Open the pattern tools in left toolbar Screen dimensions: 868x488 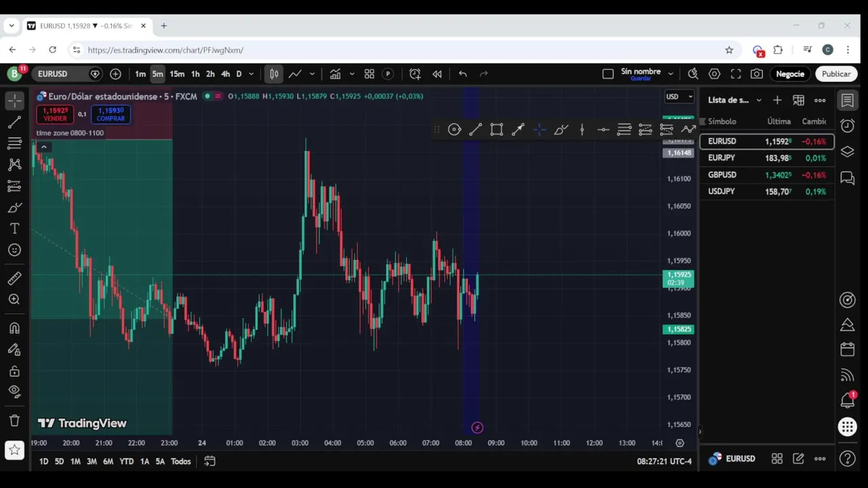(14, 165)
